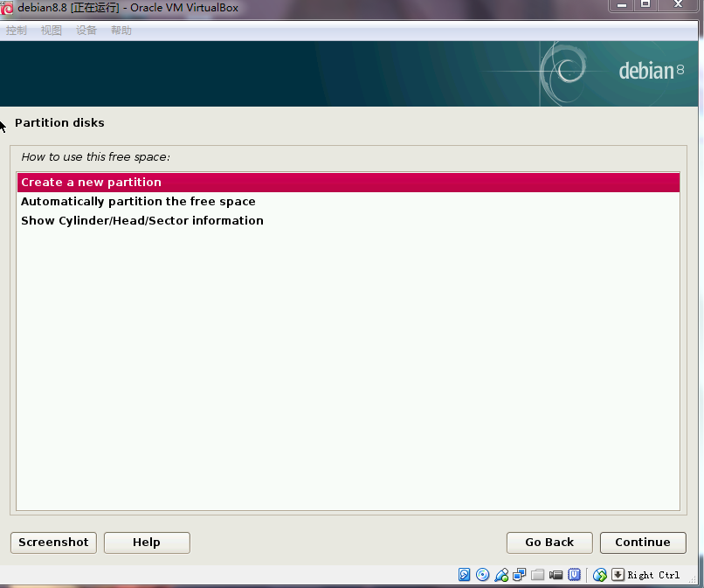Screen dimensions: 704x588
Task: Click the CPU virtualization chip status icon
Action: [574, 574]
